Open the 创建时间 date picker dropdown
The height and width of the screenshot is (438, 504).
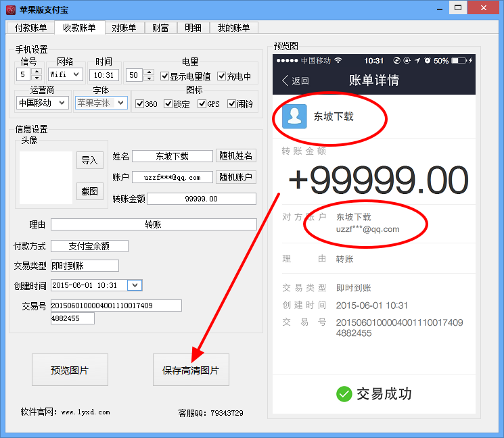coord(135,285)
